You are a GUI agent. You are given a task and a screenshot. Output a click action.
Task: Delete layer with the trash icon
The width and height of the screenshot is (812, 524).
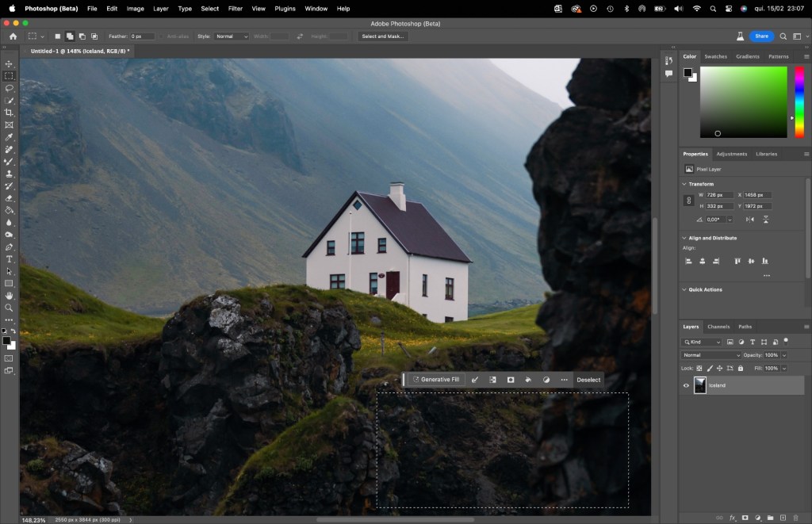(x=795, y=518)
